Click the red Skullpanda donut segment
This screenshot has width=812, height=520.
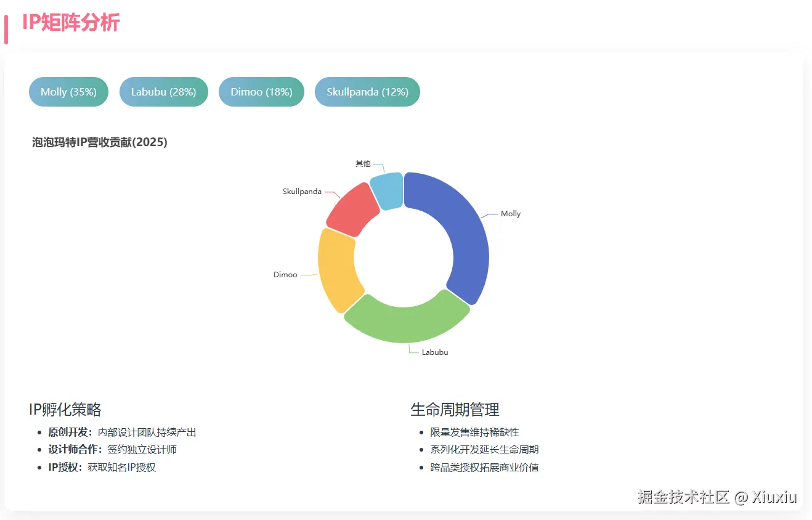[x=352, y=209]
